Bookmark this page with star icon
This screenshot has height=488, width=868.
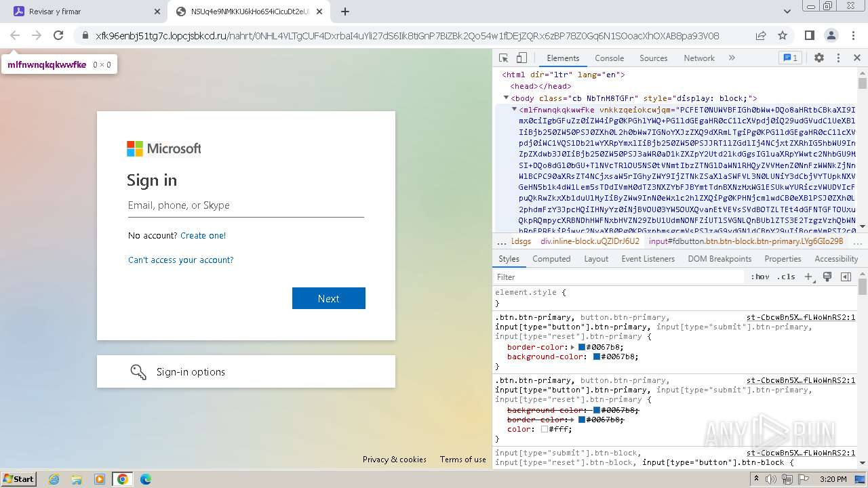(x=783, y=35)
